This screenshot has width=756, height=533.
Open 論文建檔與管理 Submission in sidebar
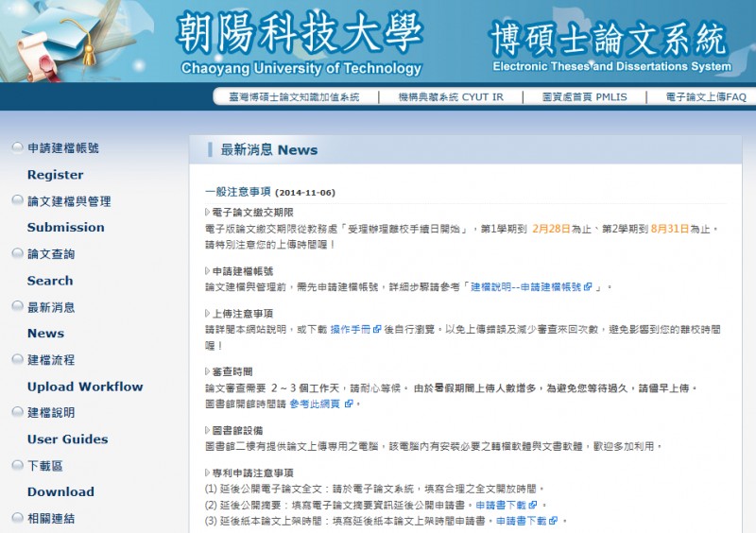tap(69, 215)
